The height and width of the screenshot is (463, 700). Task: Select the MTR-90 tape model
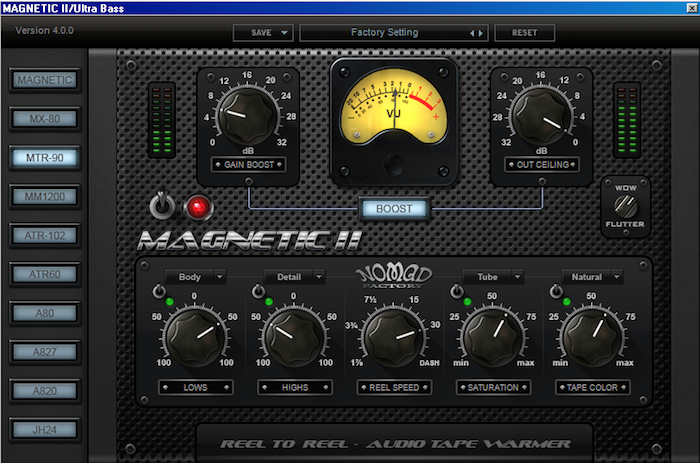click(x=45, y=158)
